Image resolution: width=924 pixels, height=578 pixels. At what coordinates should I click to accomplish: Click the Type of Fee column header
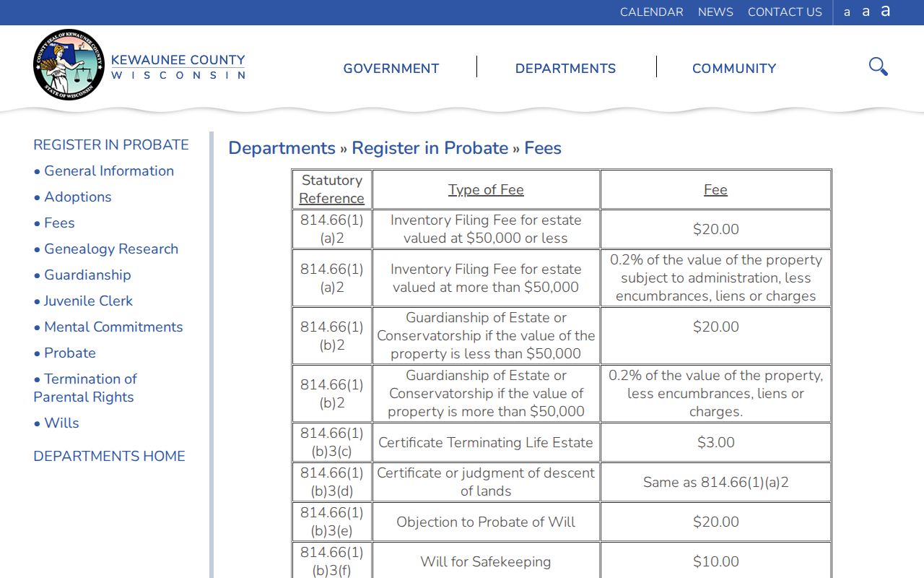(x=486, y=189)
